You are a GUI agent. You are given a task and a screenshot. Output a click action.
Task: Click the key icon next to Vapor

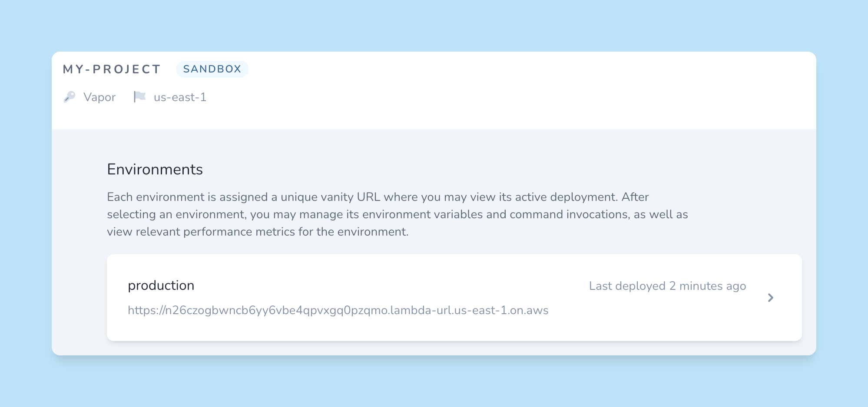pos(70,96)
